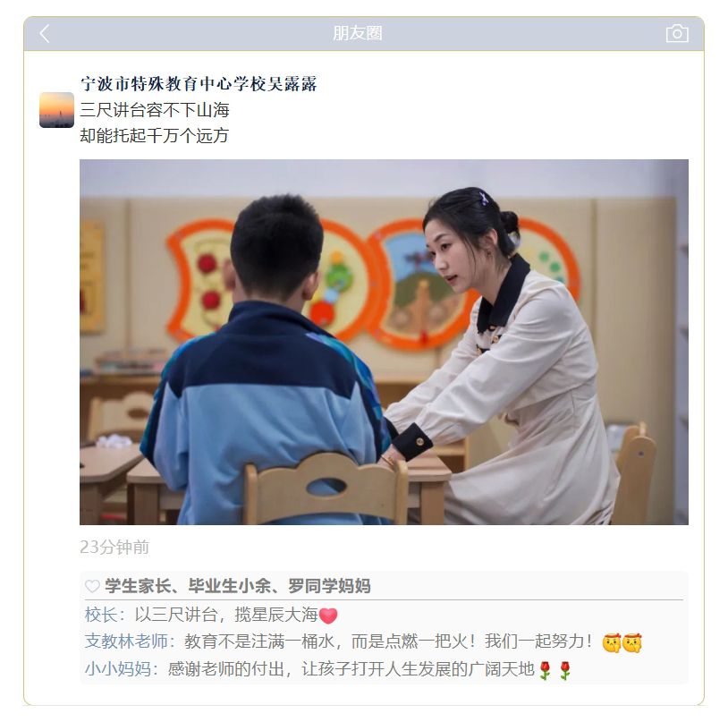
Task: Click commenter name 校长
Action: 101,615
